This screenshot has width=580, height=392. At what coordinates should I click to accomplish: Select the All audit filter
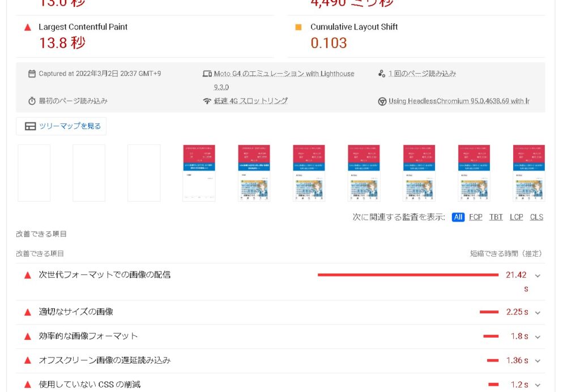pyautogui.click(x=458, y=217)
